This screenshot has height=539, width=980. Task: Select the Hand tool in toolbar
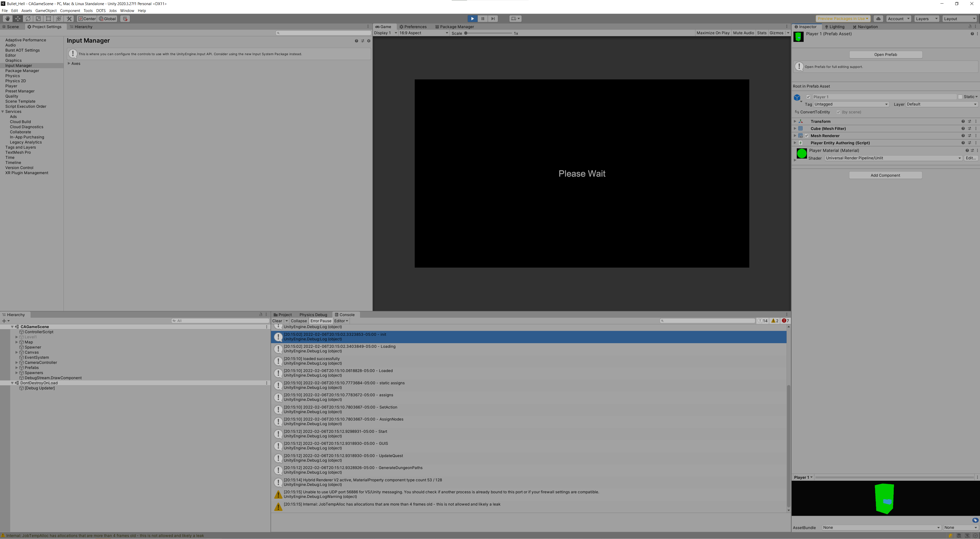click(x=7, y=19)
